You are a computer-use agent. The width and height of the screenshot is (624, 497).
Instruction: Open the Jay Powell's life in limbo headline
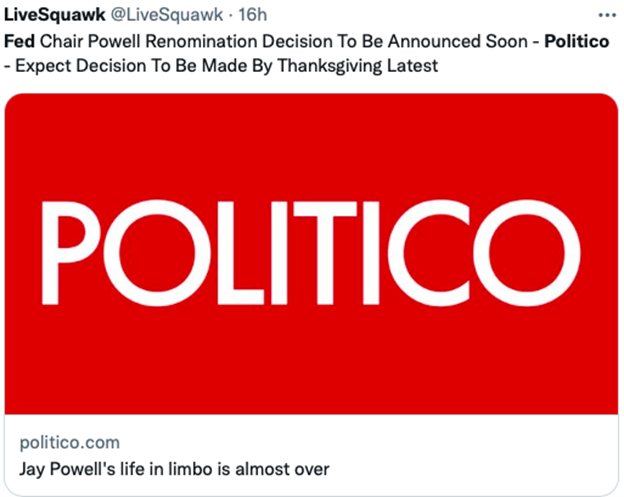pyautogui.click(x=174, y=468)
